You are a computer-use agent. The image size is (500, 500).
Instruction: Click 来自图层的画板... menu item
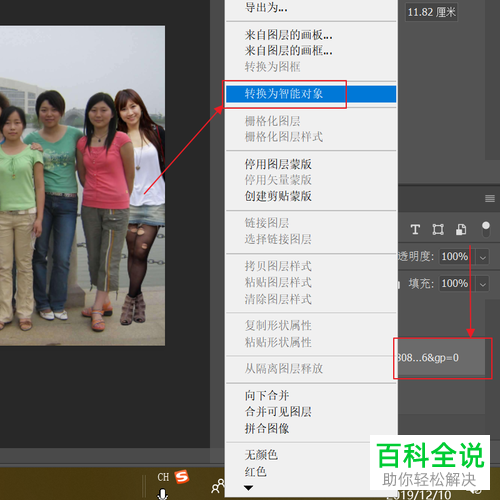[311, 35]
